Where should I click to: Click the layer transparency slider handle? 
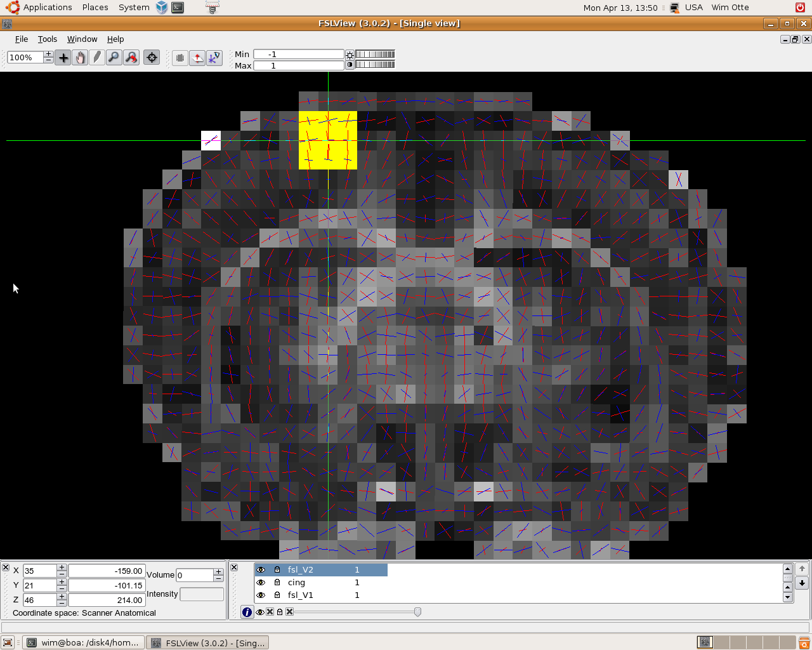pyautogui.click(x=417, y=612)
